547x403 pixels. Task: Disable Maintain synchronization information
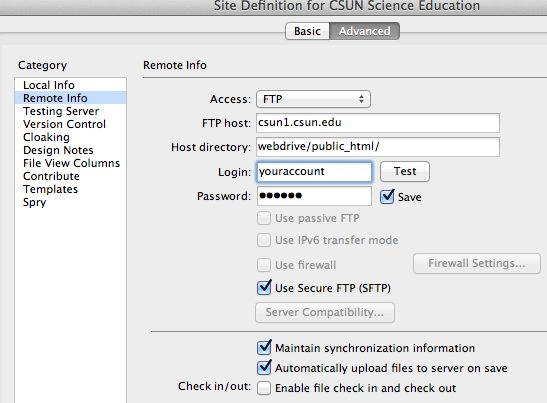264,348
